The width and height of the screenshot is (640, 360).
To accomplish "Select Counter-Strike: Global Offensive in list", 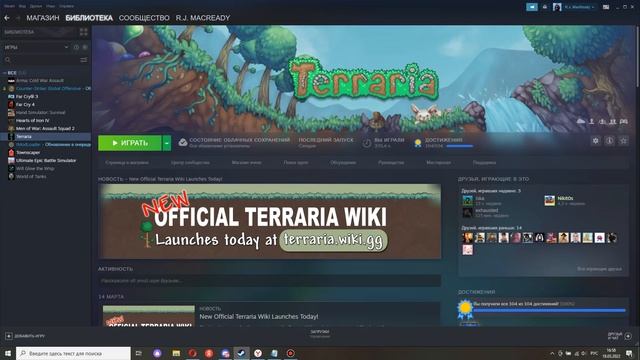I will pyautogui.click(x=48, y=89).
